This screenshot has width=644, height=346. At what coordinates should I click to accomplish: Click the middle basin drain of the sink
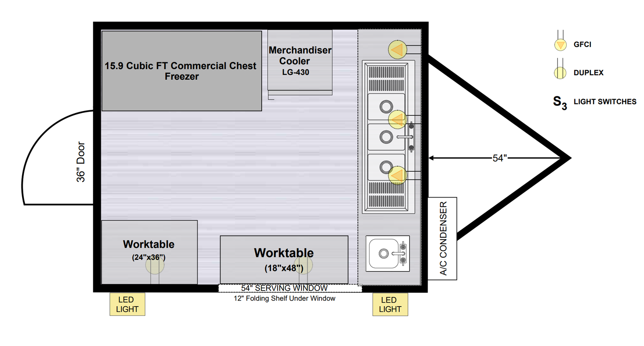click(x=386, y=137)
